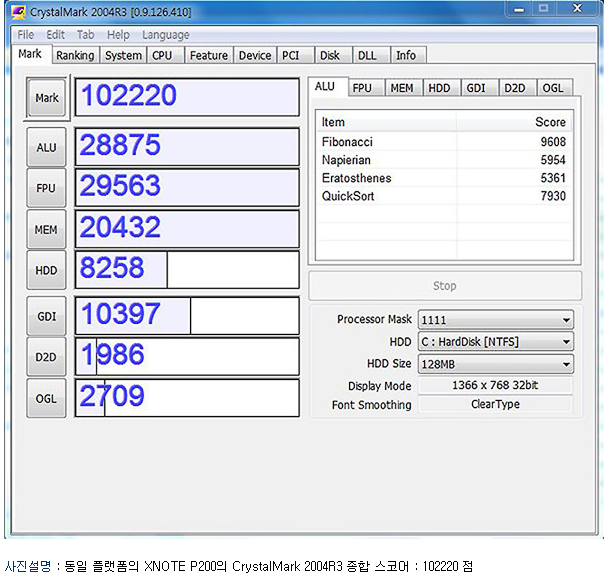Select the Fibonacci row
The height and width of the screenshot is (582, 614).
444,142
